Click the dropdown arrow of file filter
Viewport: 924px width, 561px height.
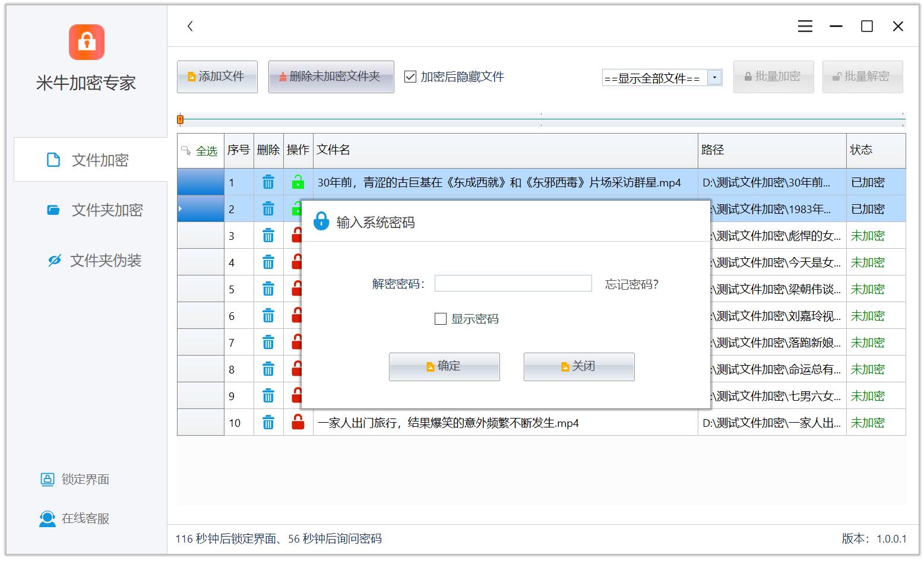click(x=714, y=78)
